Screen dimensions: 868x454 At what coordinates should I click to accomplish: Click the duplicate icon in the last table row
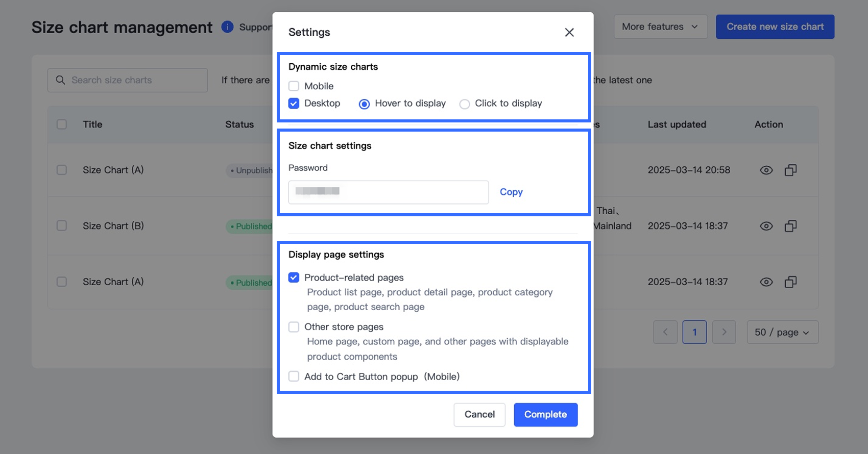point(790,282)
